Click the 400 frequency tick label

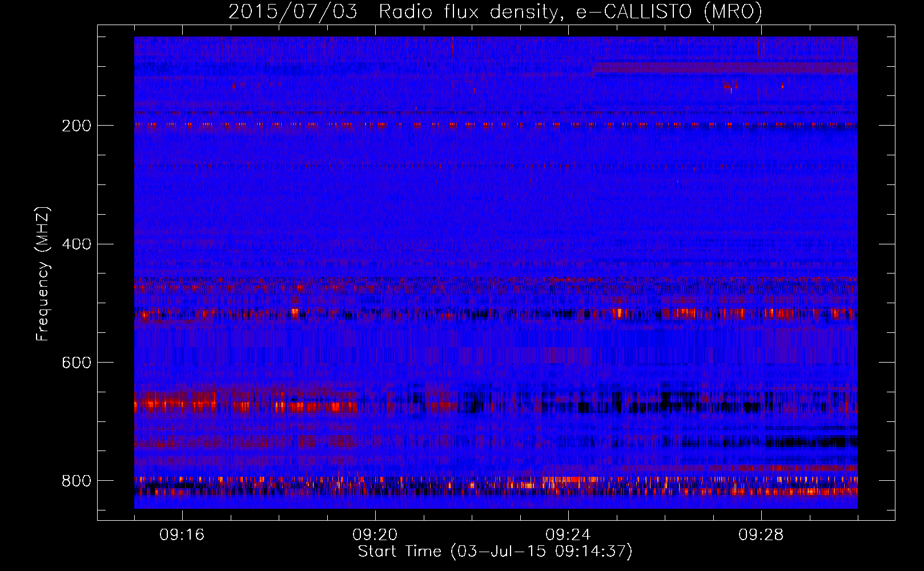(x=77, y=244)
